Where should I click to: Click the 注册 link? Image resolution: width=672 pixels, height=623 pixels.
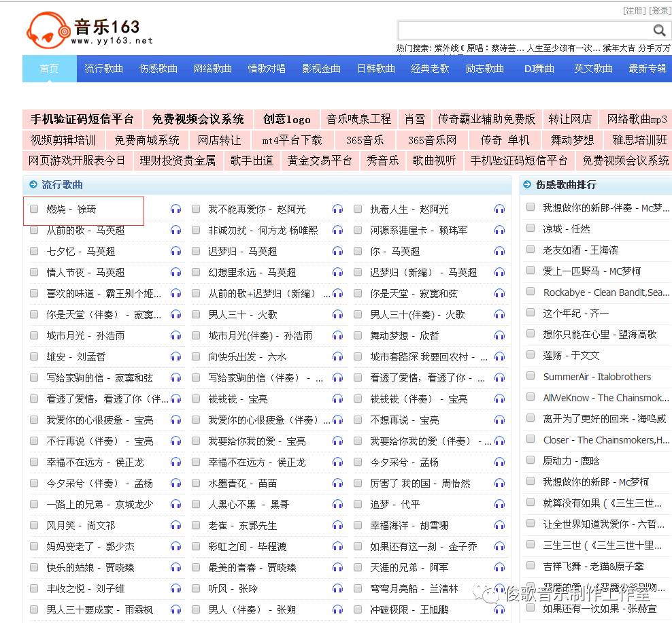pos(635,10)
